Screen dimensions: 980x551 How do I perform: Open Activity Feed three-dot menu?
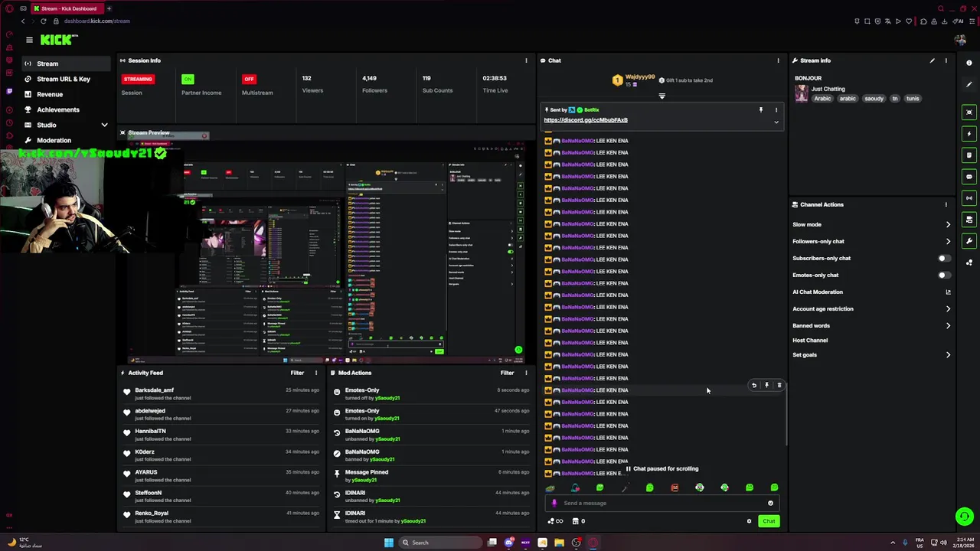click(315, 373)
